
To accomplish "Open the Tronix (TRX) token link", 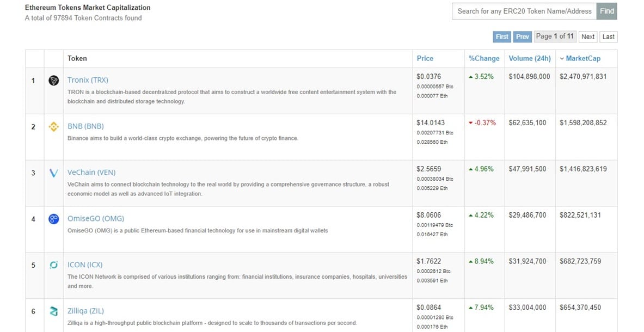I will point(88,80).
